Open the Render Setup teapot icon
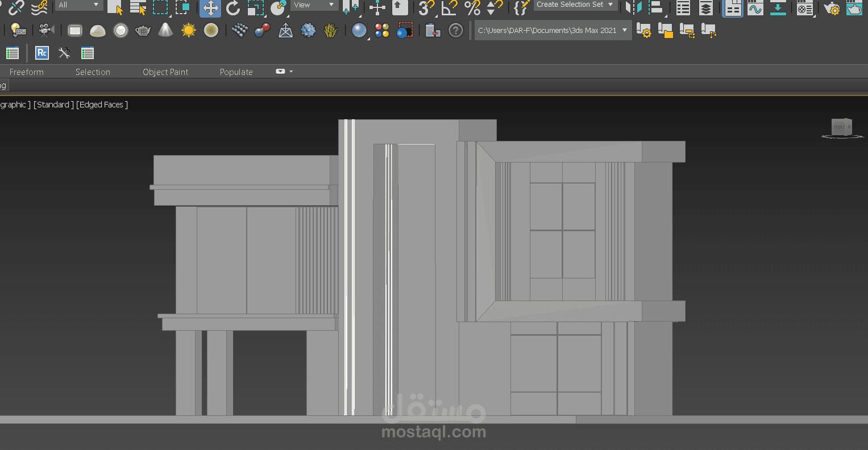The image size is (868, 450). [831, 8]
